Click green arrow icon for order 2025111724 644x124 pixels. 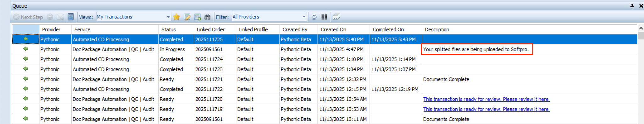(x=25, y=59)
